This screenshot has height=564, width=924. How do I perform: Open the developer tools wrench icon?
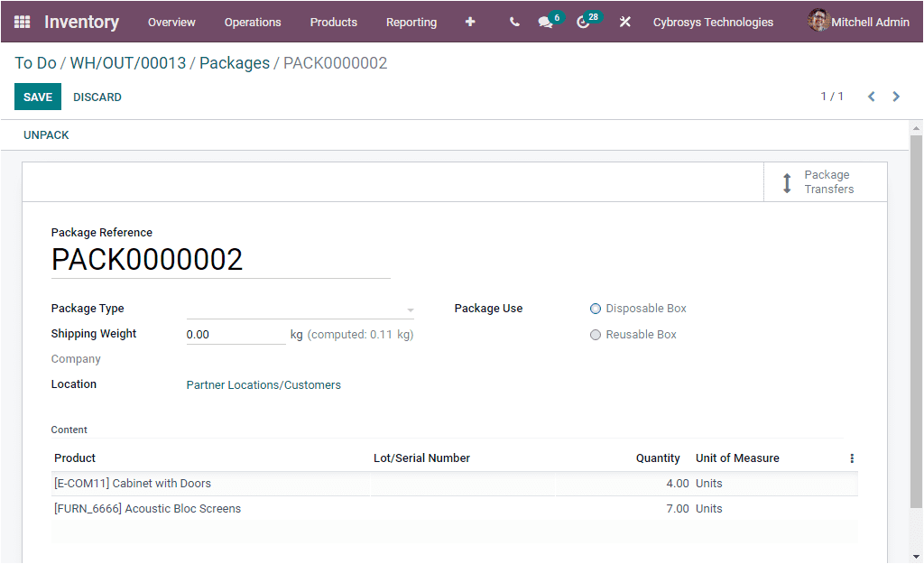tap(625, 22)
